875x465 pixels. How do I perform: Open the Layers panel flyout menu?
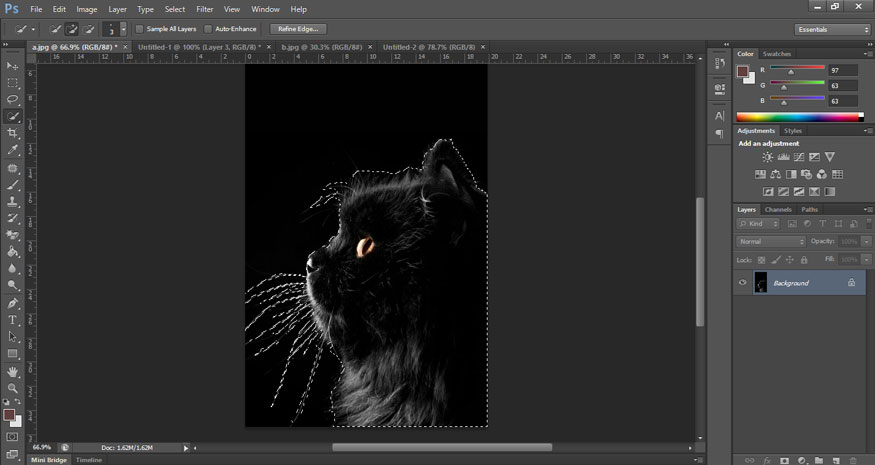click(868, 209)
